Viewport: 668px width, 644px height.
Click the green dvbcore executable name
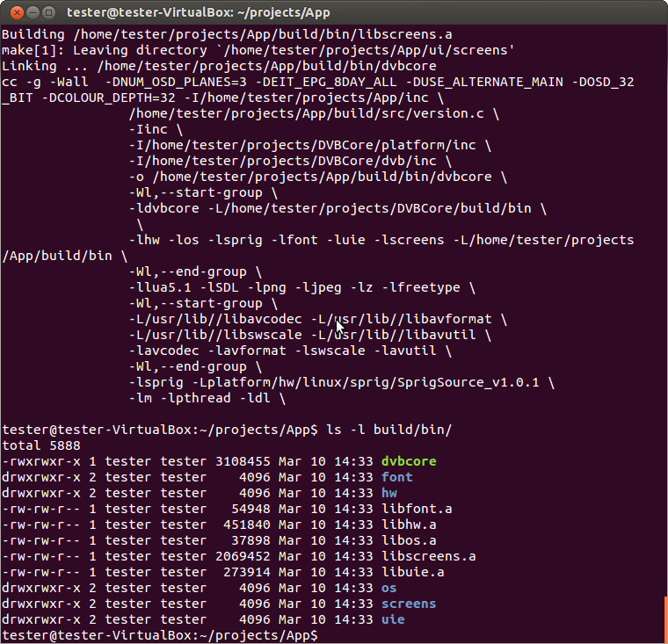pyautogui.click(x=409, y=461)
